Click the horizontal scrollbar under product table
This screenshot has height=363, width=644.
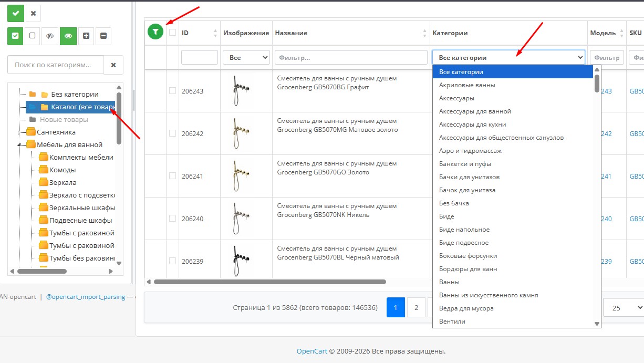point(269,282)
